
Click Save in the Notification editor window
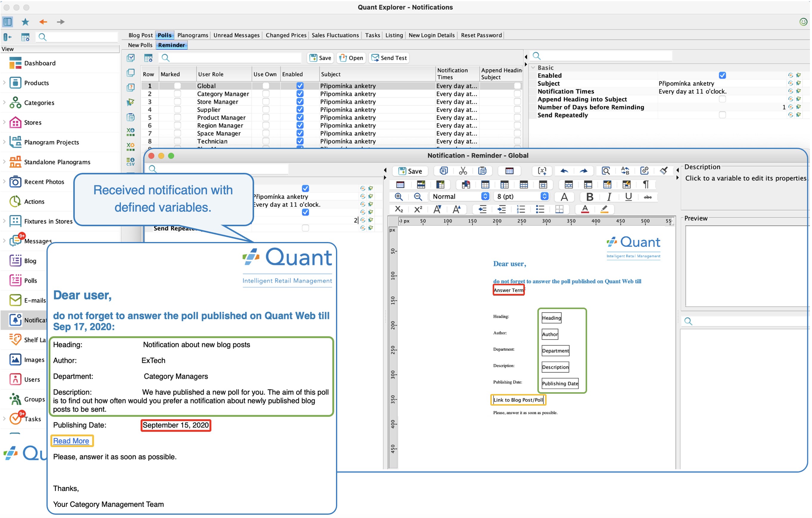pyautogui.click(x=410, y=171)
